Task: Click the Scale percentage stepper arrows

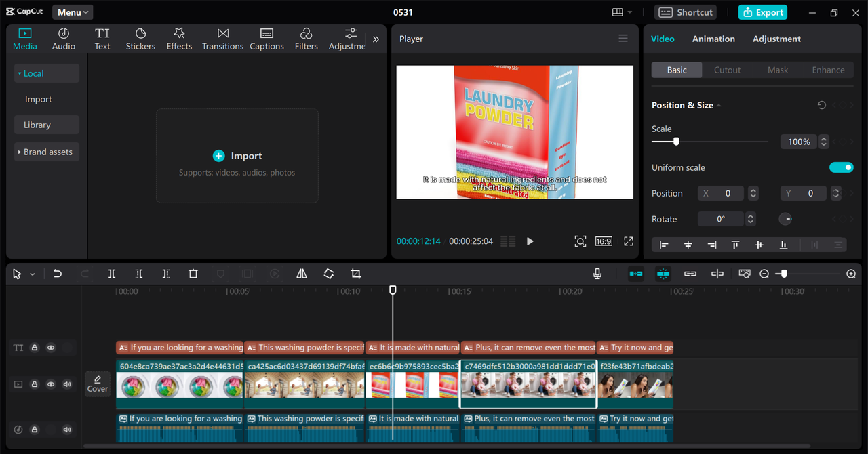Action: [824, 142]
